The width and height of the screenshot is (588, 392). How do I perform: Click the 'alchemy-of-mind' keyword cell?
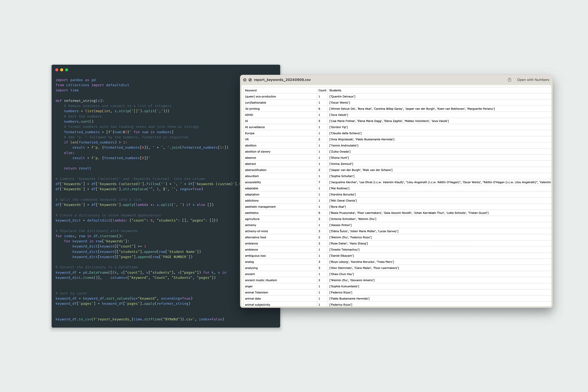(x=256, y=231)
